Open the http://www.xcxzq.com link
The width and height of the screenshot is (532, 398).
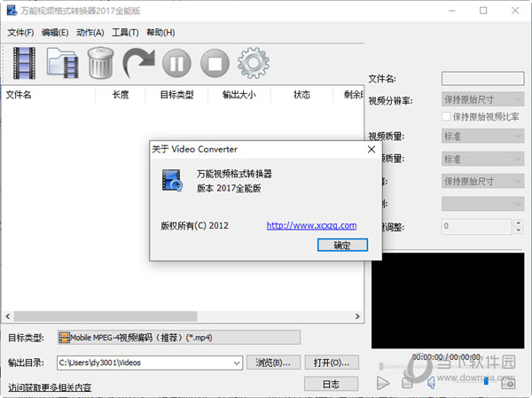point(311,225)
